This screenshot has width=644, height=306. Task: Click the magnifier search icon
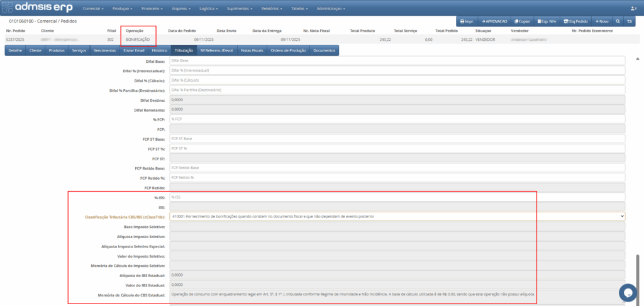618,21
